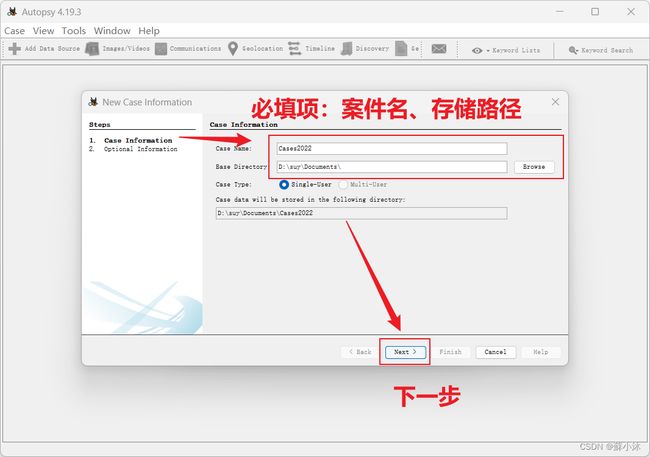Click the 'Discovery' toolbar label
The image size is (650, 457).
[x=372, y=49]
